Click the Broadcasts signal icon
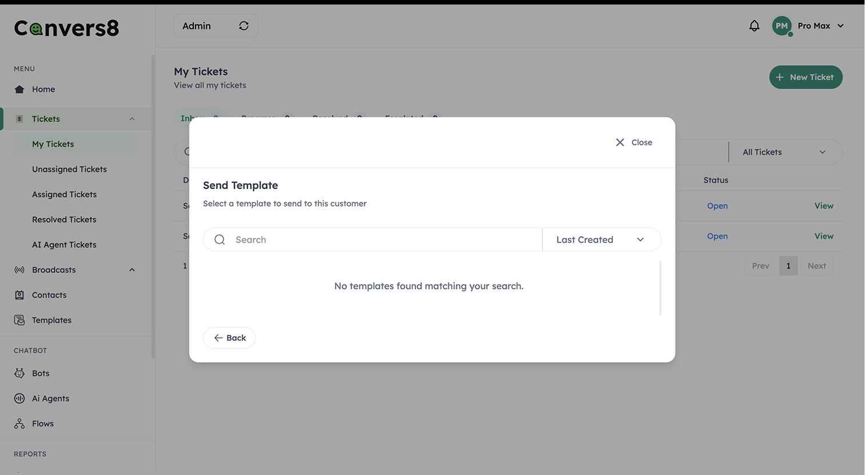This screenshot has height=475, width=868. tap(19, 270)
